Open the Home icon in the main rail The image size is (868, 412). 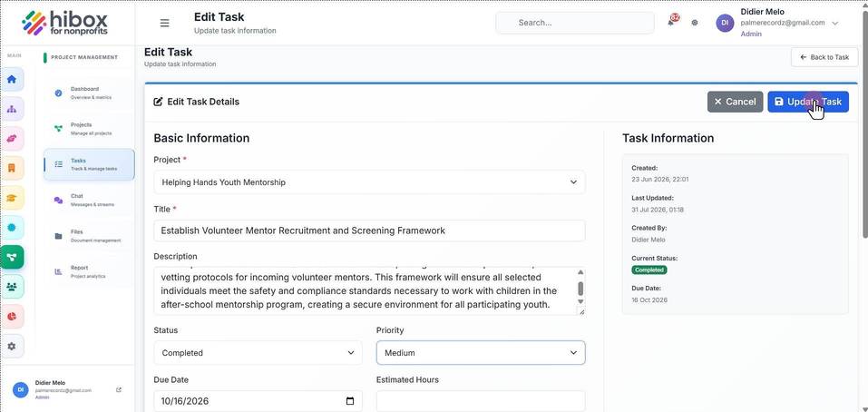(12, 79)
